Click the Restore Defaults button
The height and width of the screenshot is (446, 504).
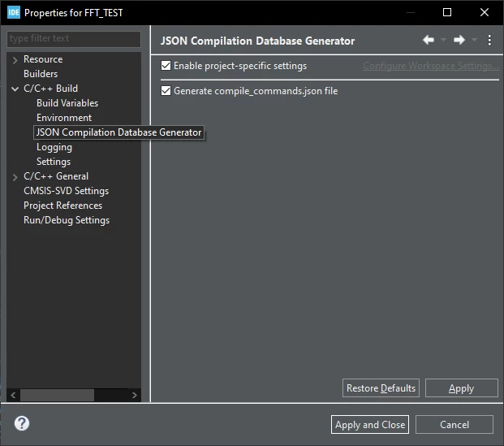(x=381, y=388)
